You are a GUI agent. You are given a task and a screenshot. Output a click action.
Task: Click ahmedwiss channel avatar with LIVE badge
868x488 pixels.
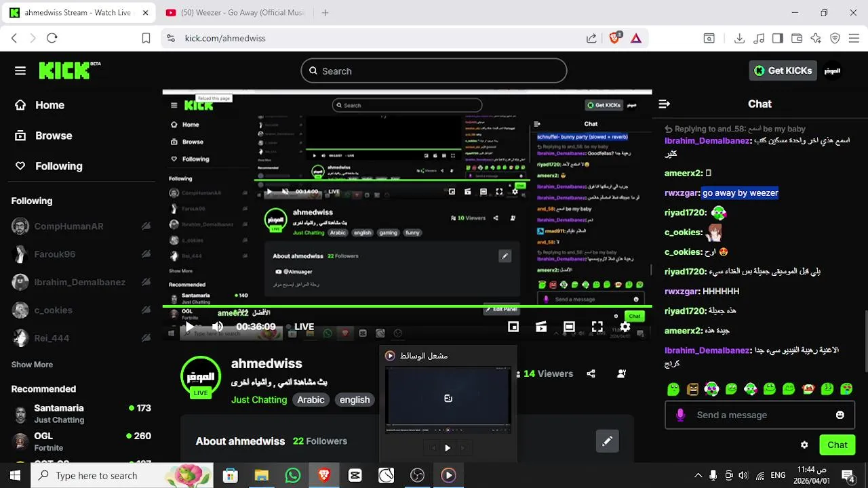point(201,376)
